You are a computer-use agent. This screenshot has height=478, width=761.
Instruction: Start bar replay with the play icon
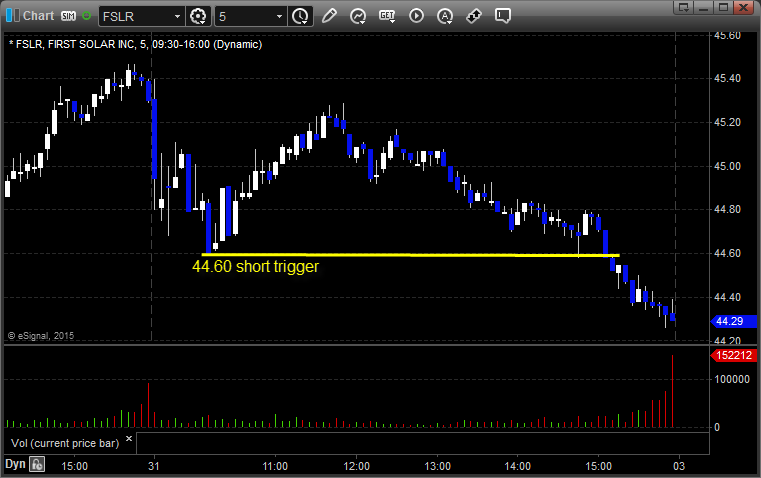pos(416,16)
